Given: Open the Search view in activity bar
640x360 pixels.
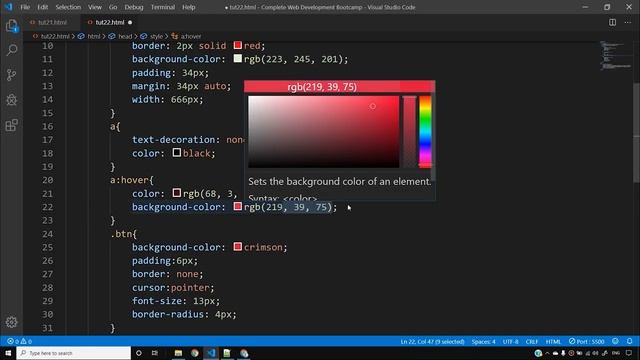Looking at the screenshot, I should coord(12,50).
